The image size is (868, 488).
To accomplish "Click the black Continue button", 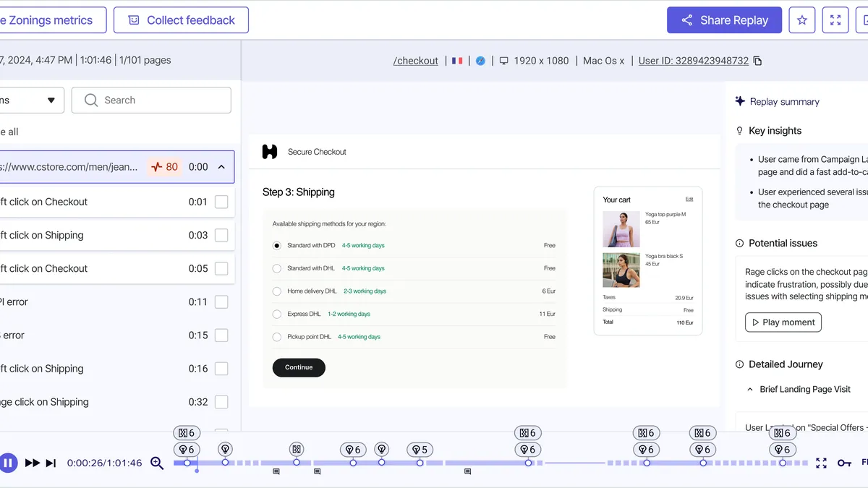I will click(x=299, y=367).
